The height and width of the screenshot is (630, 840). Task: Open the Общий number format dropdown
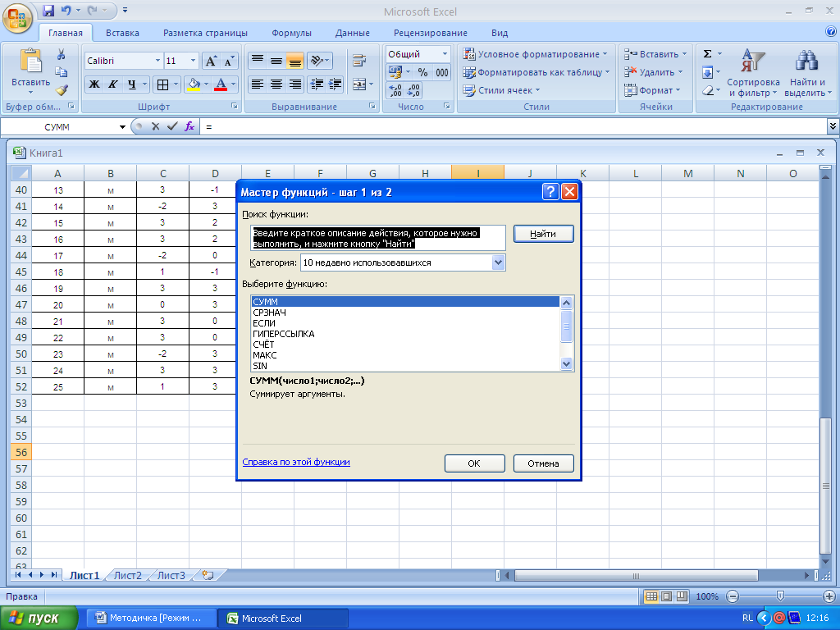(445, 53)
